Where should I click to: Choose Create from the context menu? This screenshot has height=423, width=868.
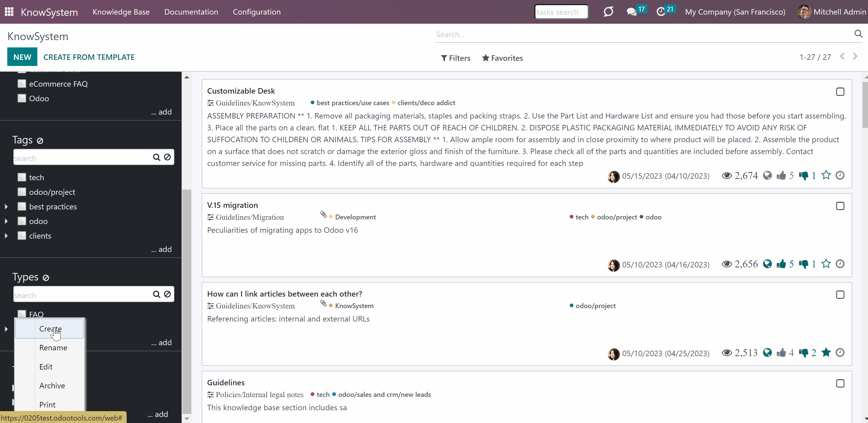[x=50, y=328]
